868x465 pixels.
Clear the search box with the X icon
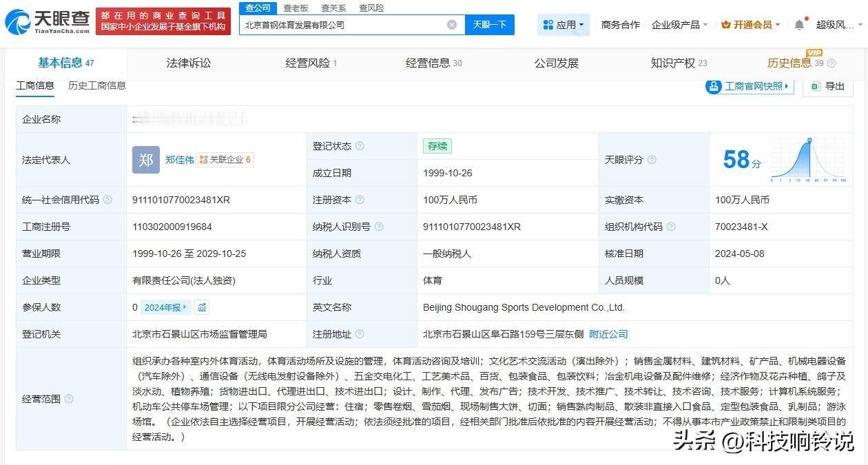click(452, 25)
